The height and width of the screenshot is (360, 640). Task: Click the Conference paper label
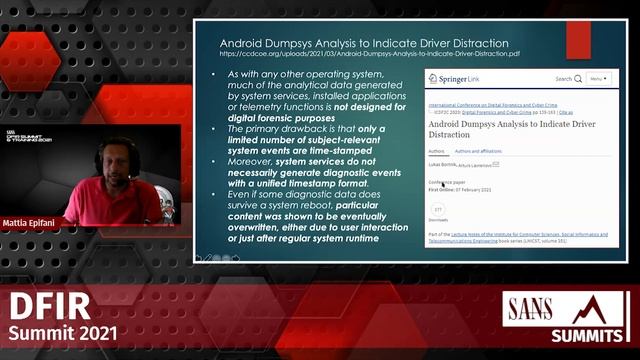[x=447, y=182]
